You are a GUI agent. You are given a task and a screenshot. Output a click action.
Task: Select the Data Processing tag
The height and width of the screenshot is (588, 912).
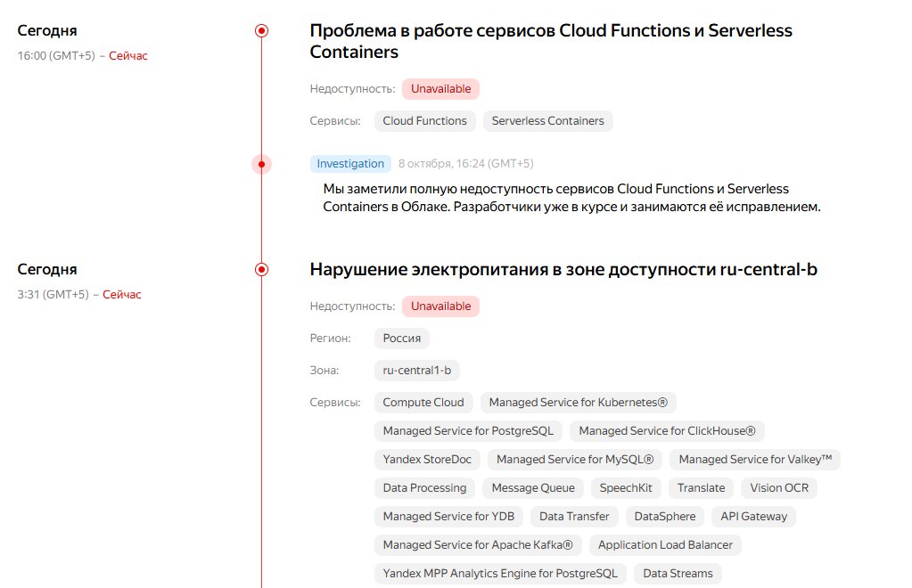(424, 487)
